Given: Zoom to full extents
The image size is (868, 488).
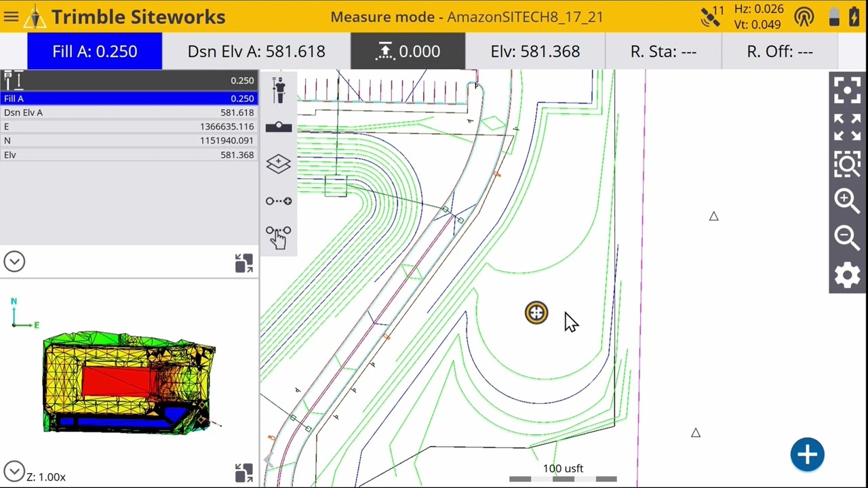Looking at the screenshot, I should [x=847, y=127].
